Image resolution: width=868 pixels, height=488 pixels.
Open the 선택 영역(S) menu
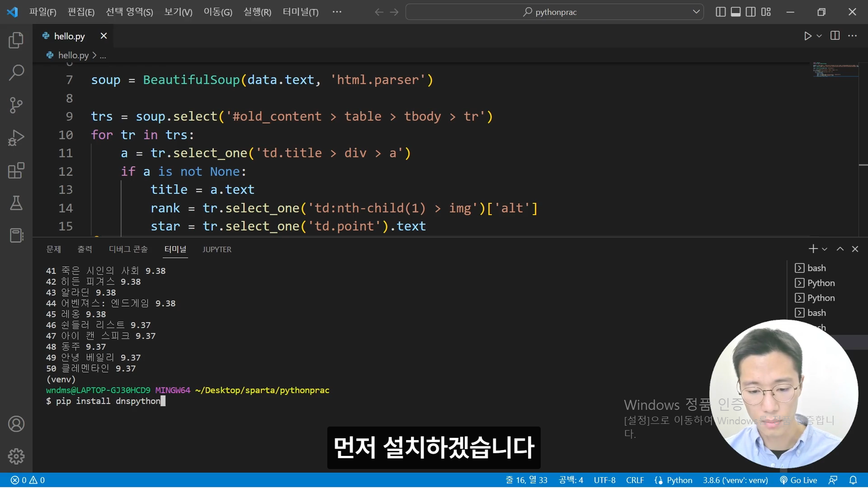click(129, 12)
